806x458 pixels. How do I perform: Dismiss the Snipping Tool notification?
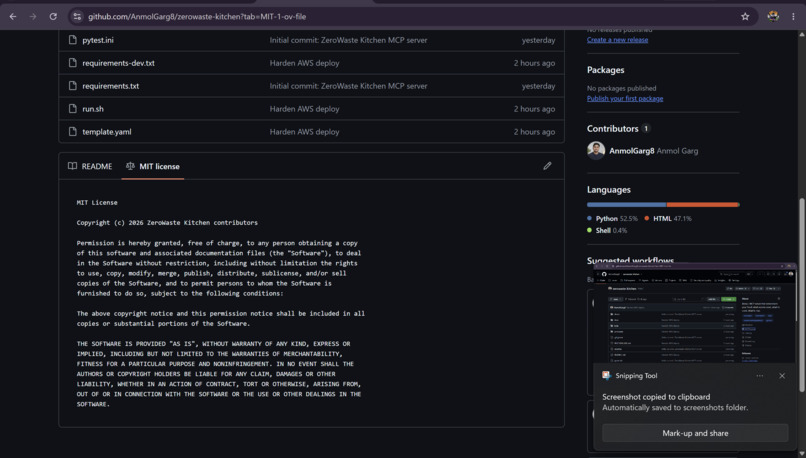(x=782, y=376)
